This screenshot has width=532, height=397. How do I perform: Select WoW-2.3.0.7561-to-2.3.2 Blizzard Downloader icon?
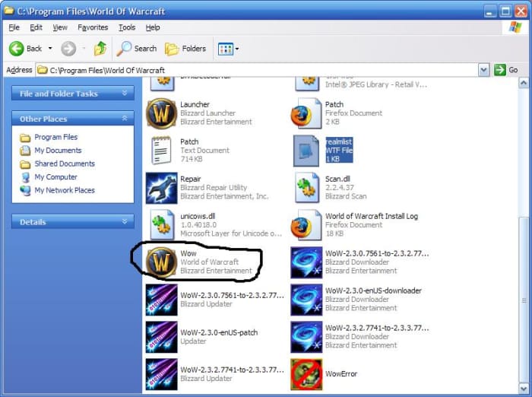pyautogui.click(x=306, y=262)
